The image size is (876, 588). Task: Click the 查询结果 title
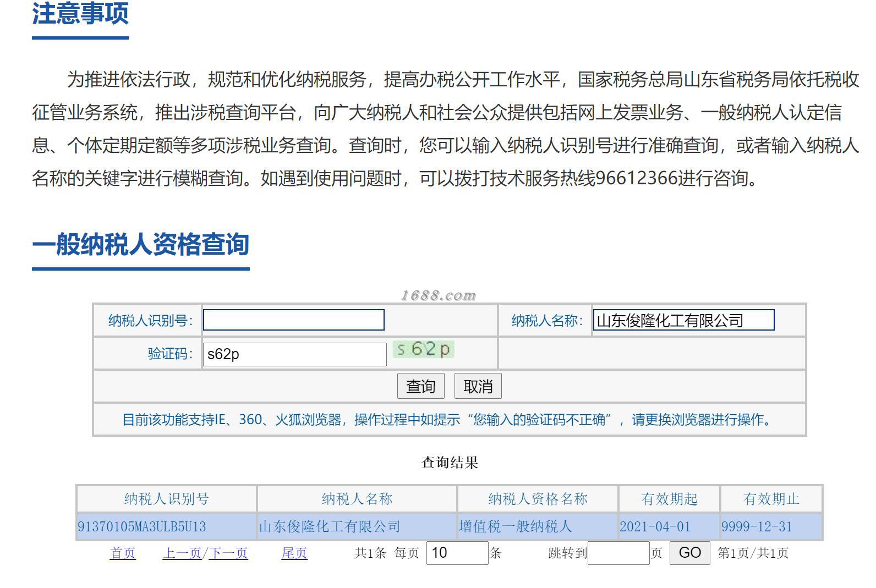[x=450, y=463]
